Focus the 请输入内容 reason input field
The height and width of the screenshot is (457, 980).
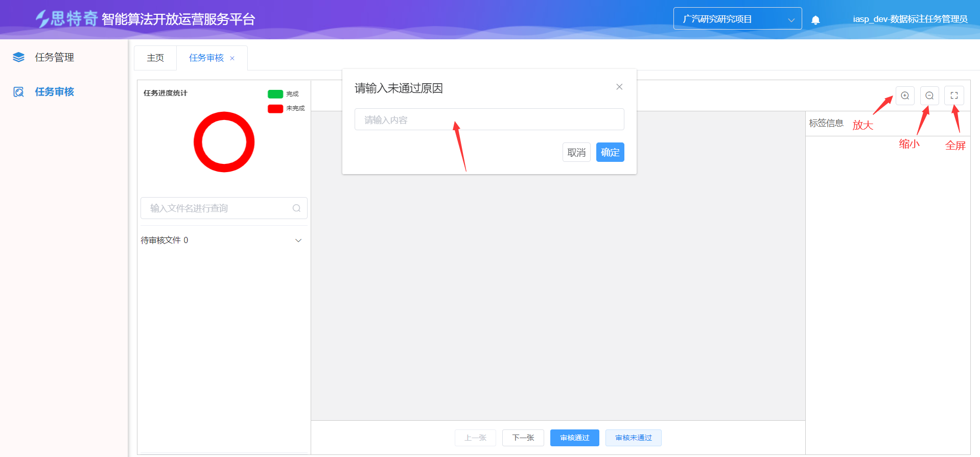(x=488, y=119)
